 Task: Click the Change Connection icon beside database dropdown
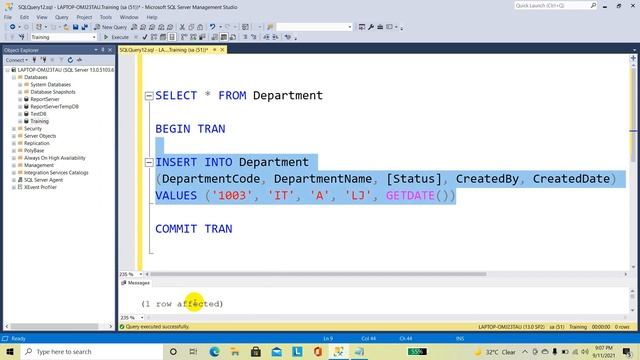(x=21, y=37)
